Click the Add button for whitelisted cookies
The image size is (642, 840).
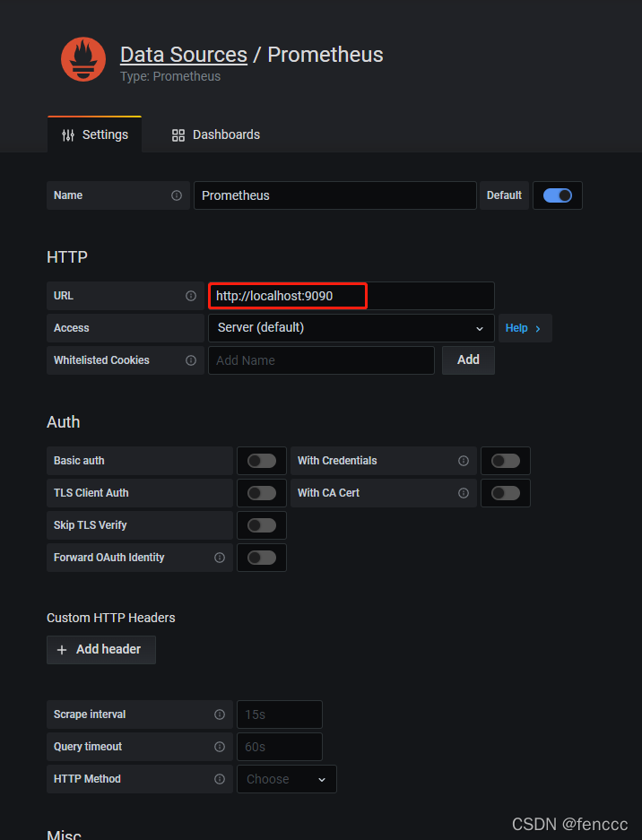(468, 360)
